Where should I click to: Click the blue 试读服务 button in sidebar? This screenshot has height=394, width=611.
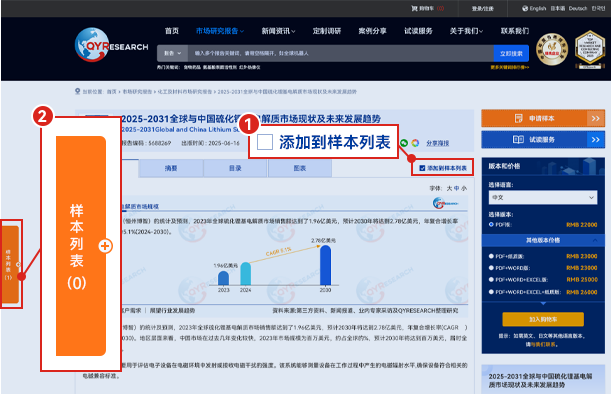coord(543,139)
